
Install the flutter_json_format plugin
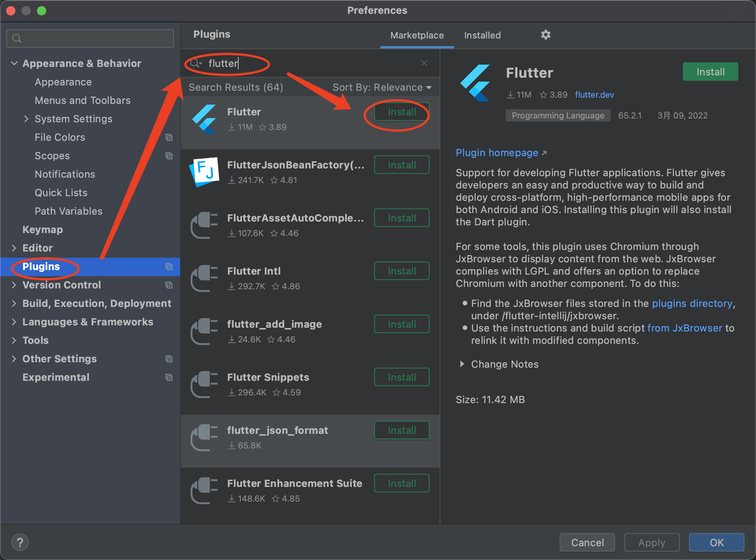[401, 430]
